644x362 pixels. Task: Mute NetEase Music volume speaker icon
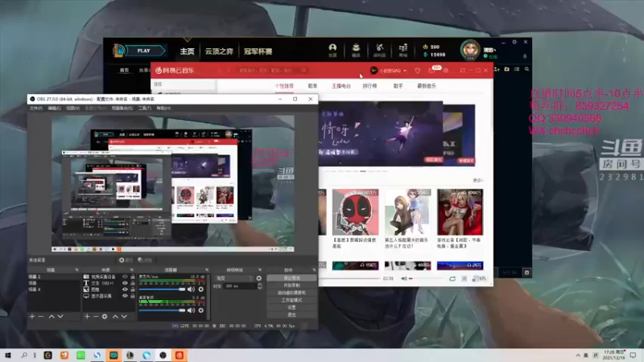404,278
